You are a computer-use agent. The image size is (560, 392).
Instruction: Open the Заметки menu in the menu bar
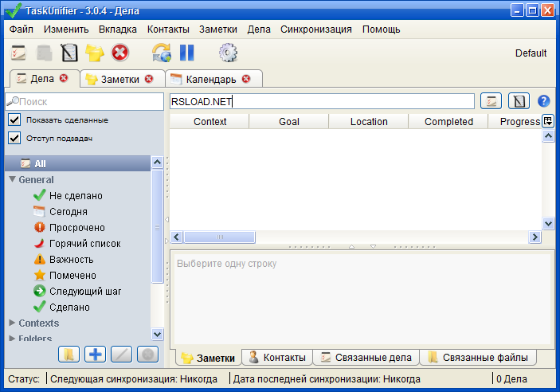click(x=218, y=29)
